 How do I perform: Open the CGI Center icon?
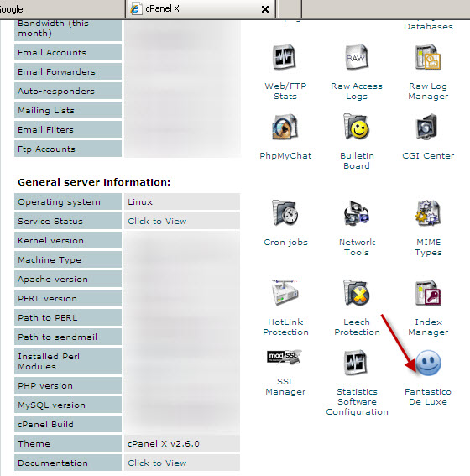click(x=427, y=126)
